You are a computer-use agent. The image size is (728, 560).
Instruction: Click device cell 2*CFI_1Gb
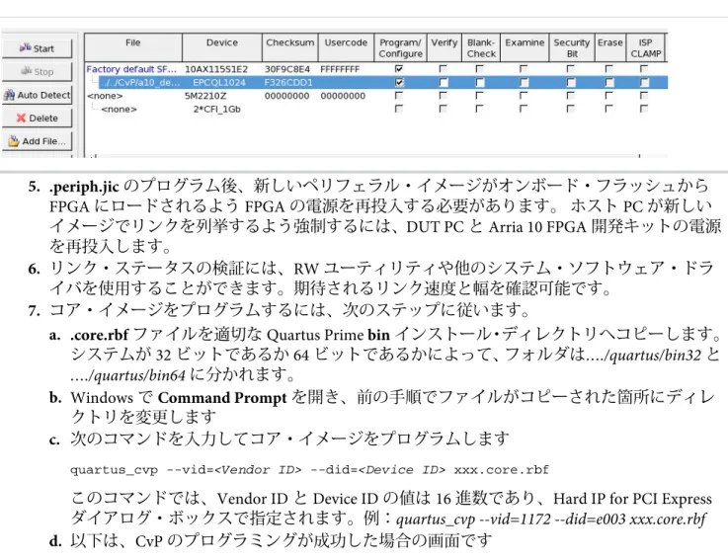[x=217, y=109]
